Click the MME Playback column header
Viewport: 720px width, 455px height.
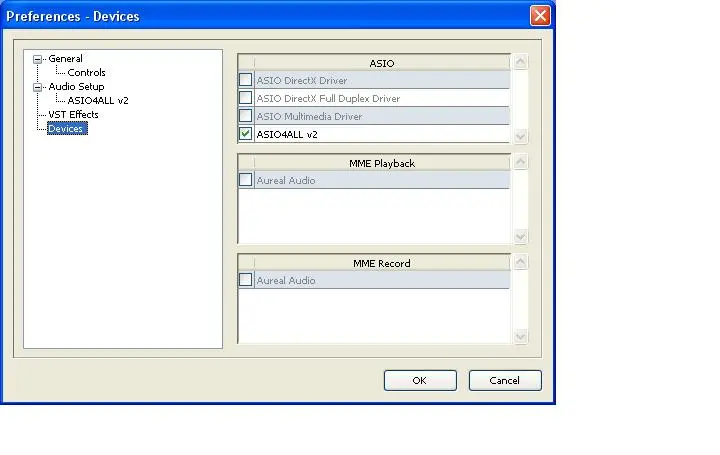coord(382,163)
